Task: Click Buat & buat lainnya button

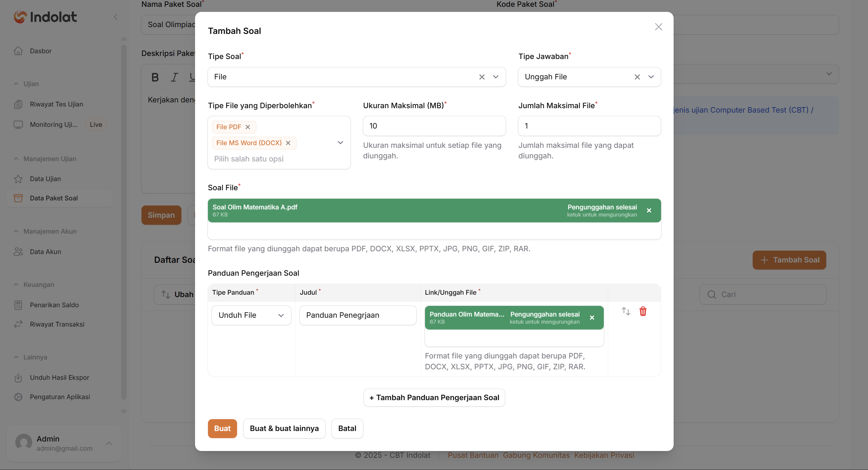Action: 284,428
